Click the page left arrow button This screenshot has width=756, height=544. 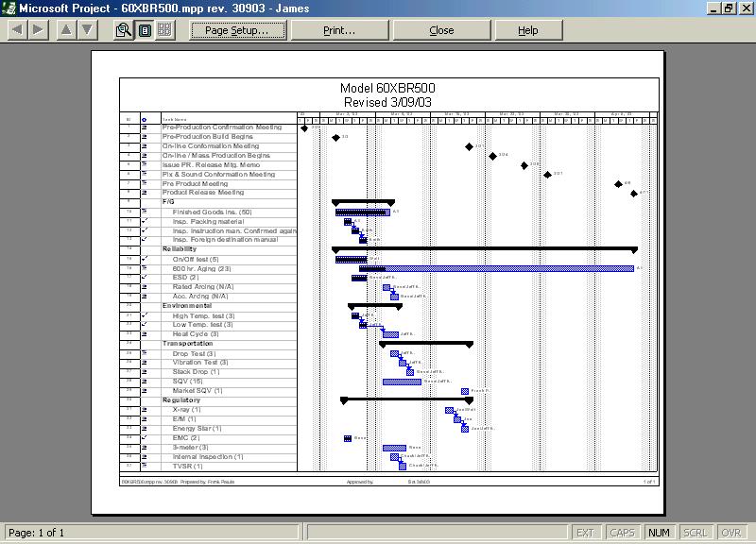point(17,30)
